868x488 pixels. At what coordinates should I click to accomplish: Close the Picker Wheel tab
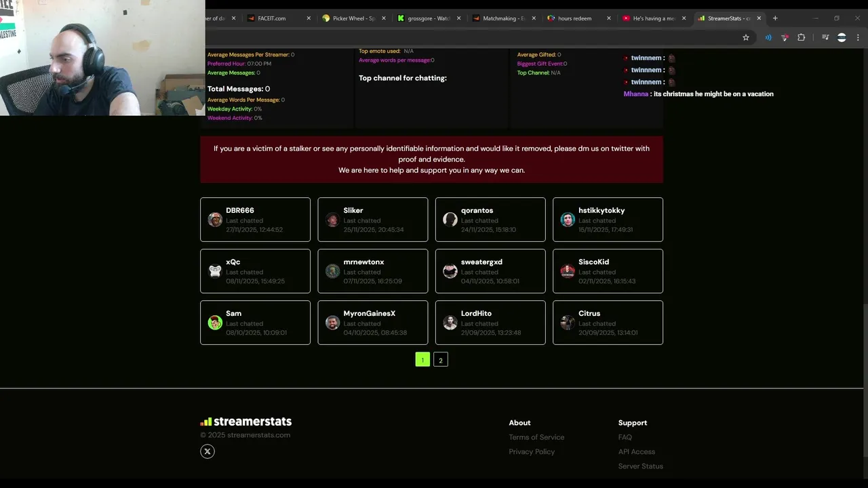[384, 18]
